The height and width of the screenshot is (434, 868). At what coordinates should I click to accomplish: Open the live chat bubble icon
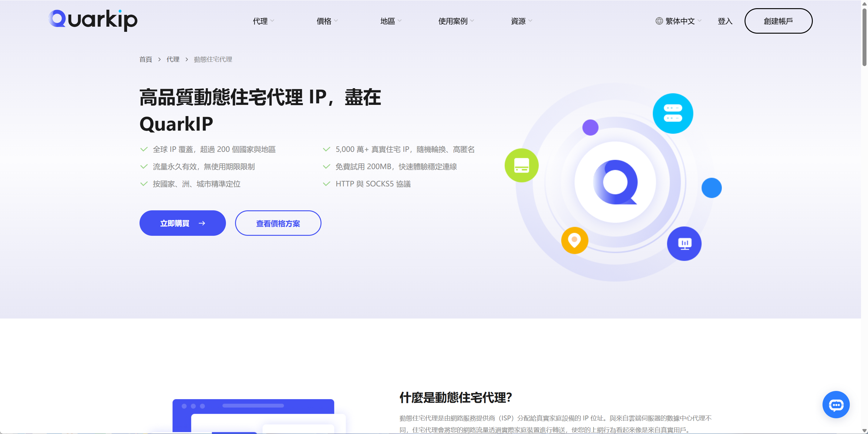point(836,404)
